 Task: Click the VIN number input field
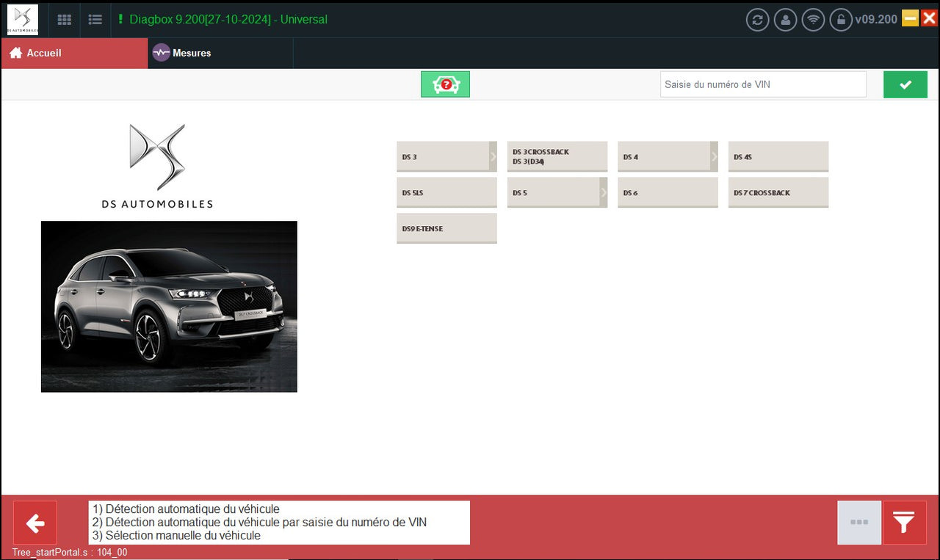763,84
